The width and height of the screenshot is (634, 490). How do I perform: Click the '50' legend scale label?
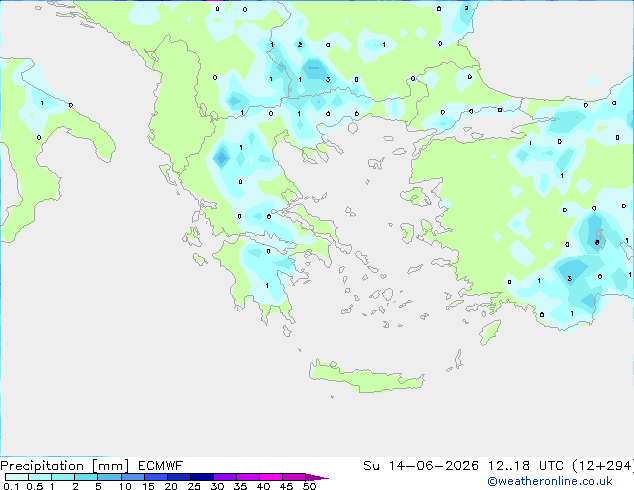click(x=309, y=486)
